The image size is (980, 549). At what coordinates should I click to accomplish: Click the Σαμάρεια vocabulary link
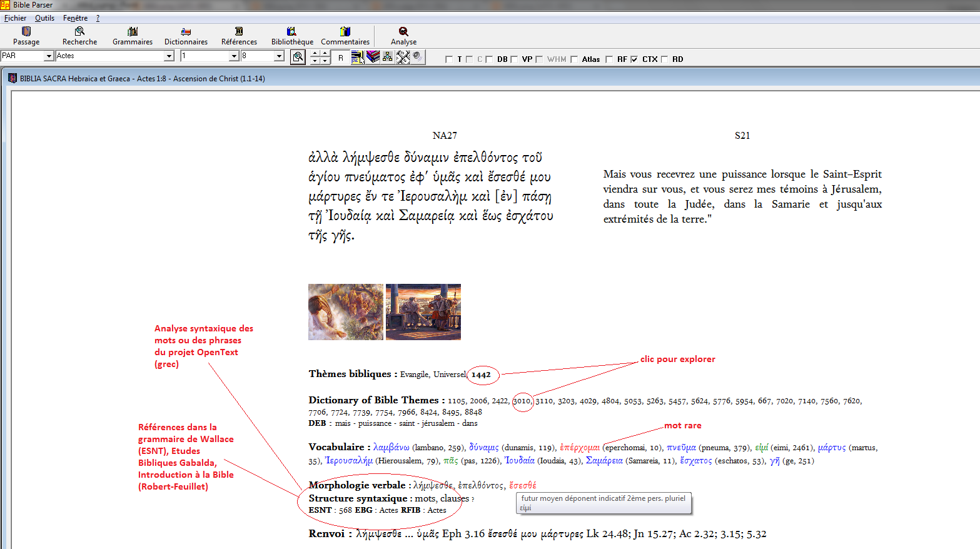coord(604,460)
